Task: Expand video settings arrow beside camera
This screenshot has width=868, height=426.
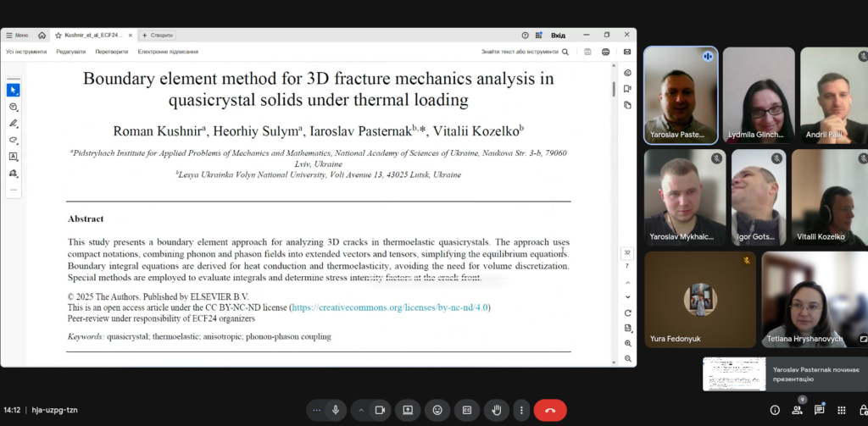Action: [x=361, y=410]
